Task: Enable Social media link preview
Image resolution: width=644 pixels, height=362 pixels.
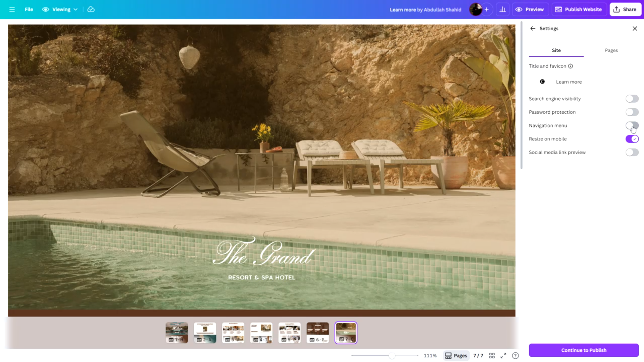Action: coord(632,152)
